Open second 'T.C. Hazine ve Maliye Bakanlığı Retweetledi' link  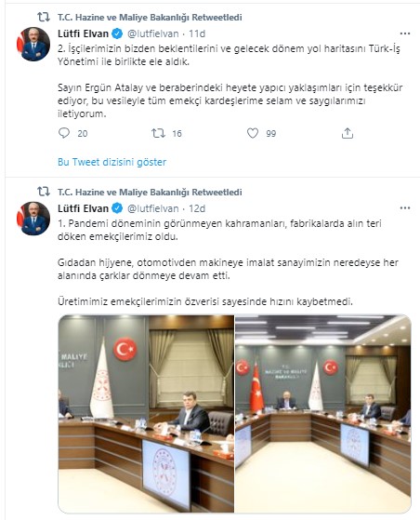coord(150,192)
